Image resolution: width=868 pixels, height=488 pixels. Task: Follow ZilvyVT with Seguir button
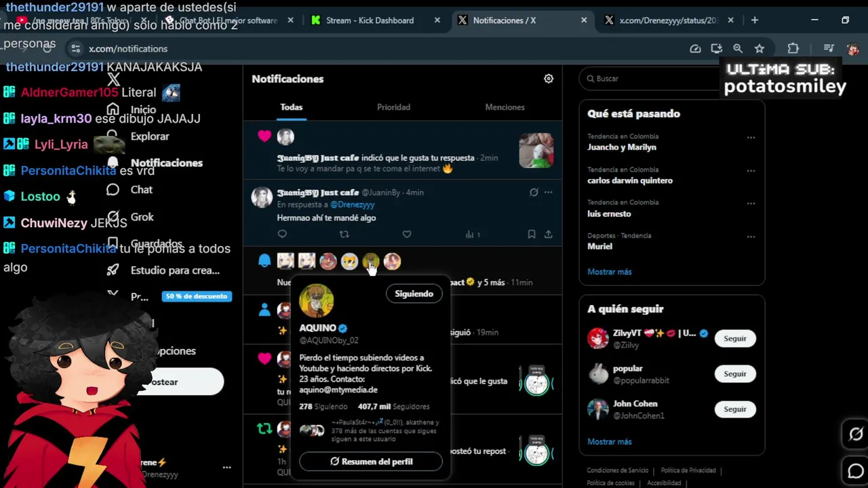734,338
